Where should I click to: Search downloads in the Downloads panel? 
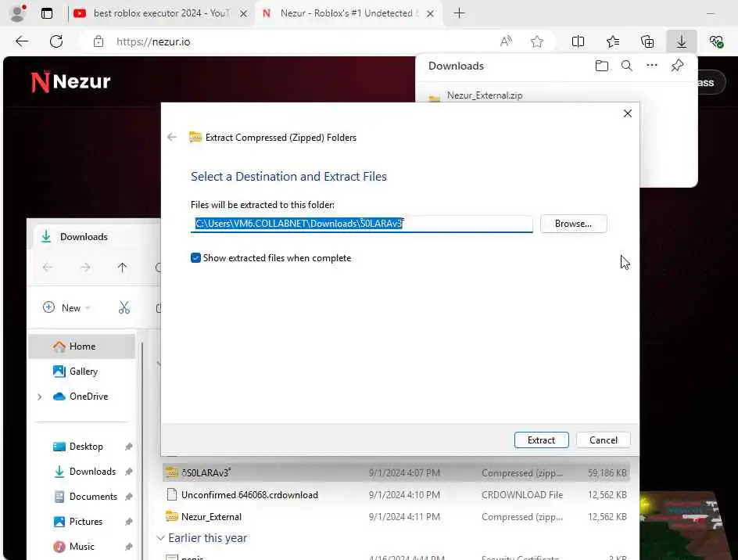pyautogui.click(x=626, y=66)
